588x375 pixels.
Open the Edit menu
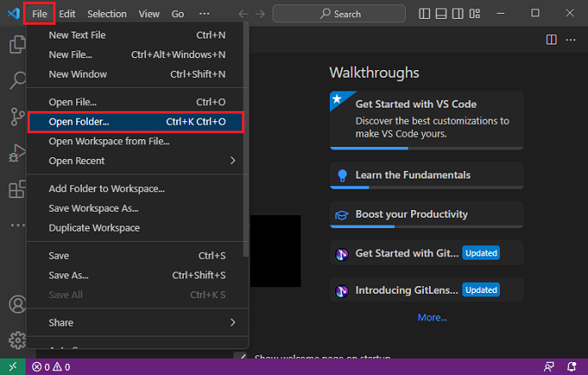click(x=68, y=14)
